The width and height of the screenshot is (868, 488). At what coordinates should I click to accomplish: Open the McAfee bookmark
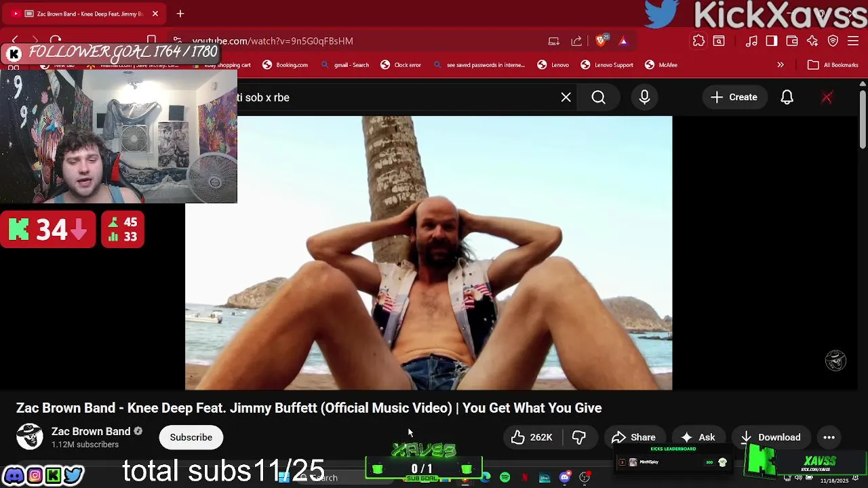click(661, 65)
